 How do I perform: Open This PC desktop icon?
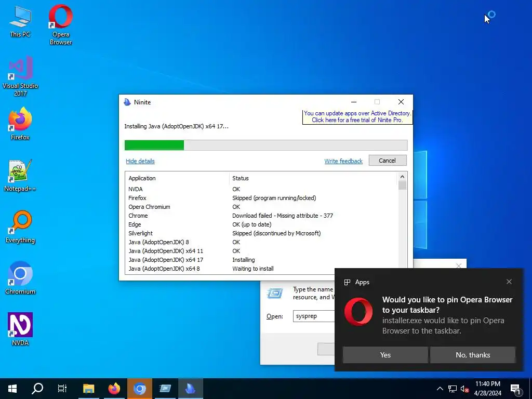pos(20,22)
